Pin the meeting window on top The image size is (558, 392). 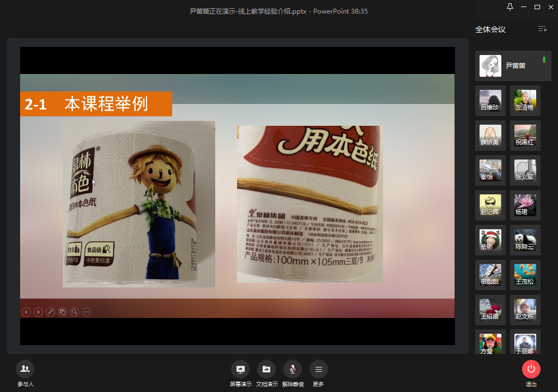(x=510, y=7)
